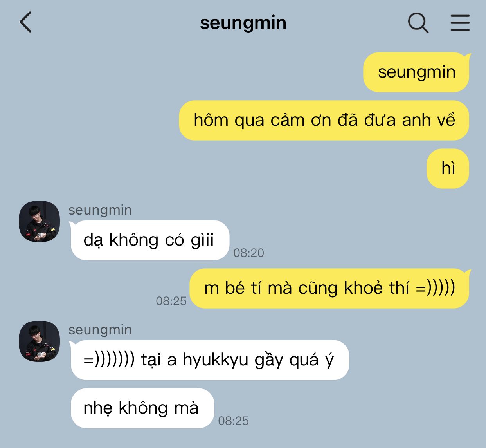Tap seungmin's avatar beside the 'gầy quá ý' message

pyautogui.click(x=39, y=341)
